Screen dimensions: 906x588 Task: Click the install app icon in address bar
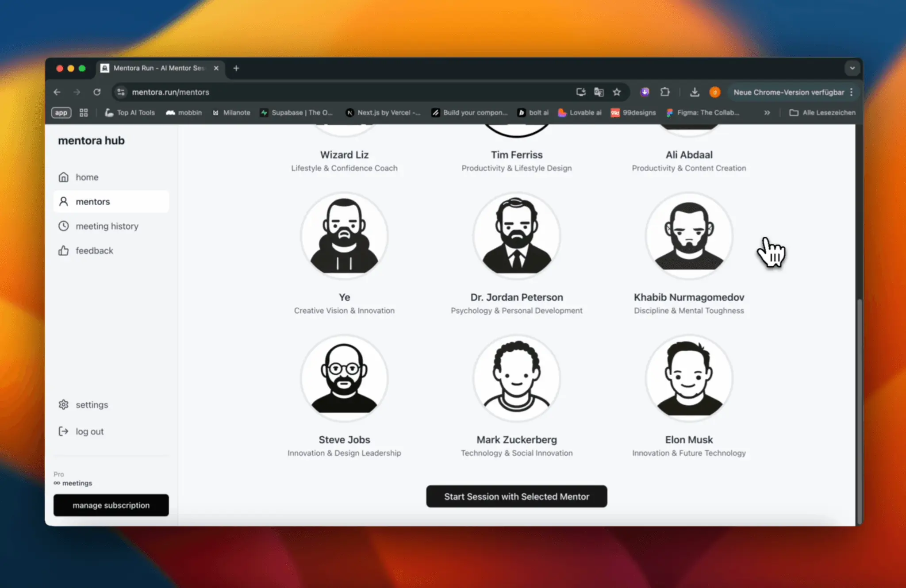click(581, 92)
